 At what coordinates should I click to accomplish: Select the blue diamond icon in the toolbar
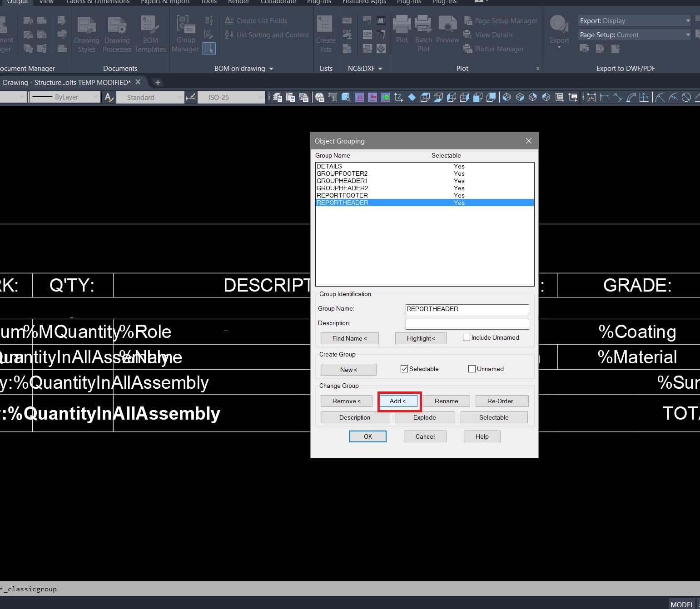coord(412,97)
